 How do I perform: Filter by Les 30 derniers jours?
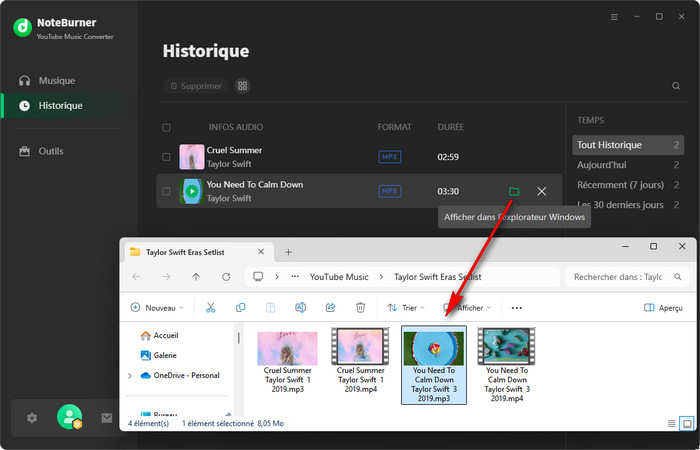pos(628,205)
